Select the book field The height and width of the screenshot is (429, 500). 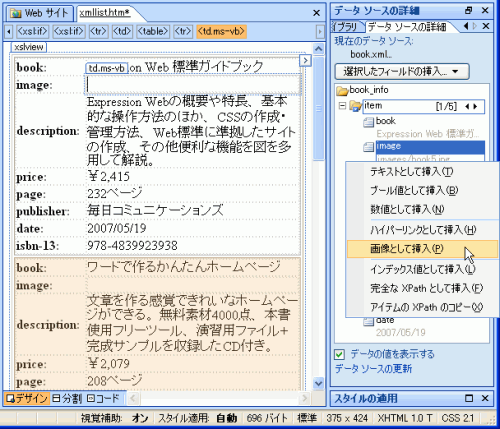coord(386,121)
